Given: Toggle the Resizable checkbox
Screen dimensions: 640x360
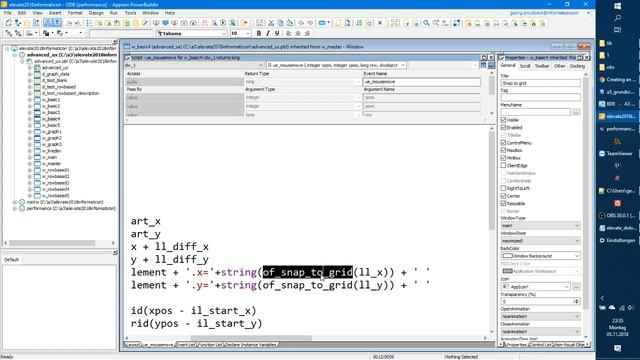Looking at the screenshot, I should click(x=503, y=203).
